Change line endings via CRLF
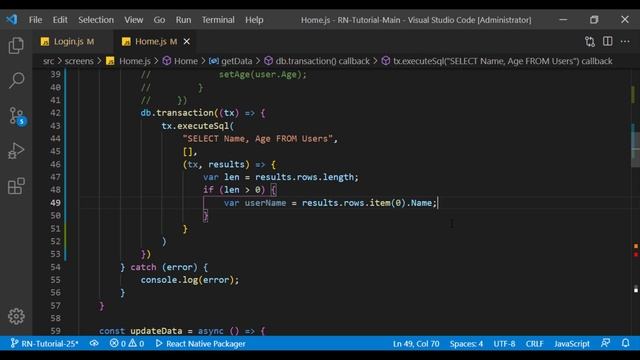640x360 pixels. [x=534, y=344]
